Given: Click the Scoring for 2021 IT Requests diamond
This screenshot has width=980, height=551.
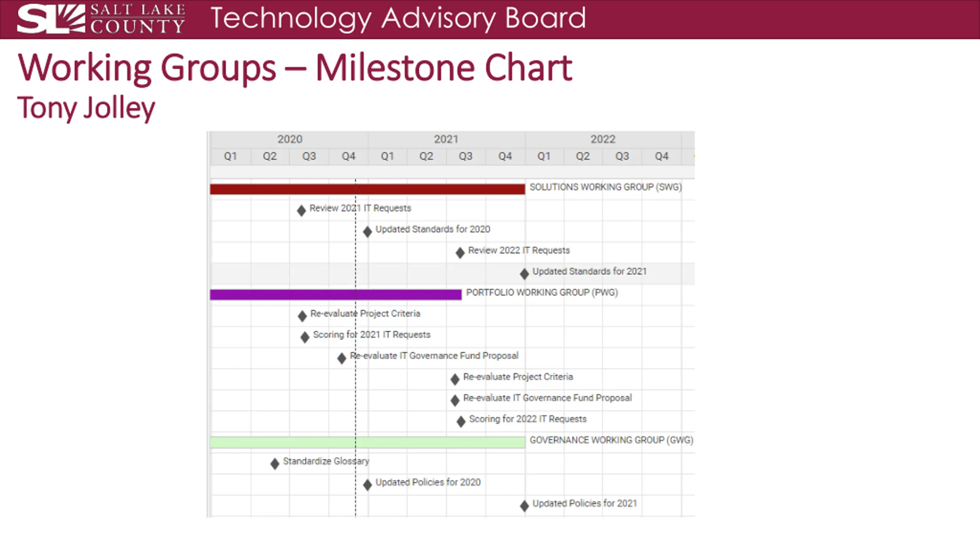Looking at the screenshot, I should [x=305, y=337].
